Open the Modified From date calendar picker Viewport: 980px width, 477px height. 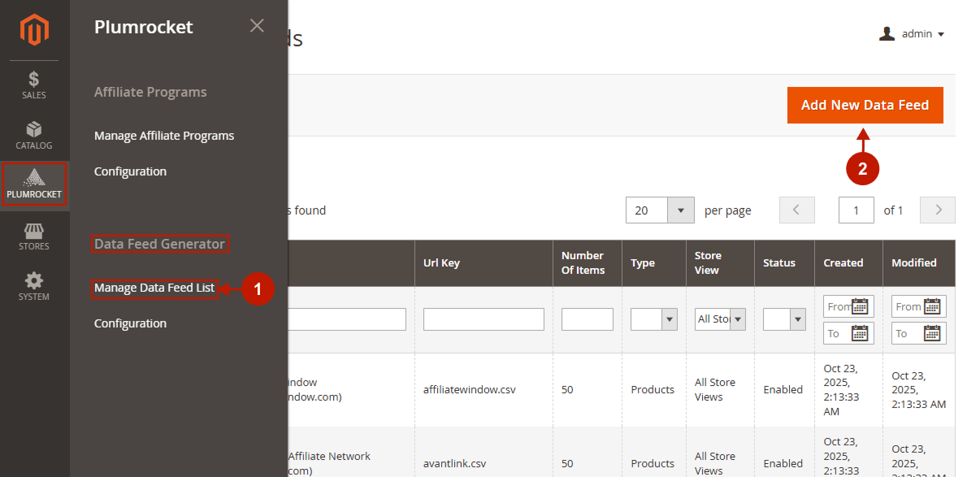click(933, 306)
